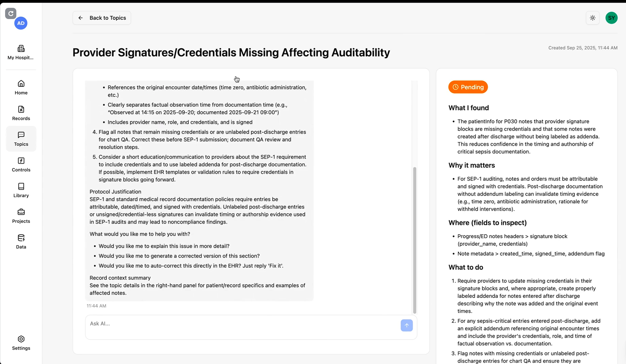This screenshot has width=626, height=364.
Task: Click the refresh logo icon at top-left
Action: coord(11,13)
